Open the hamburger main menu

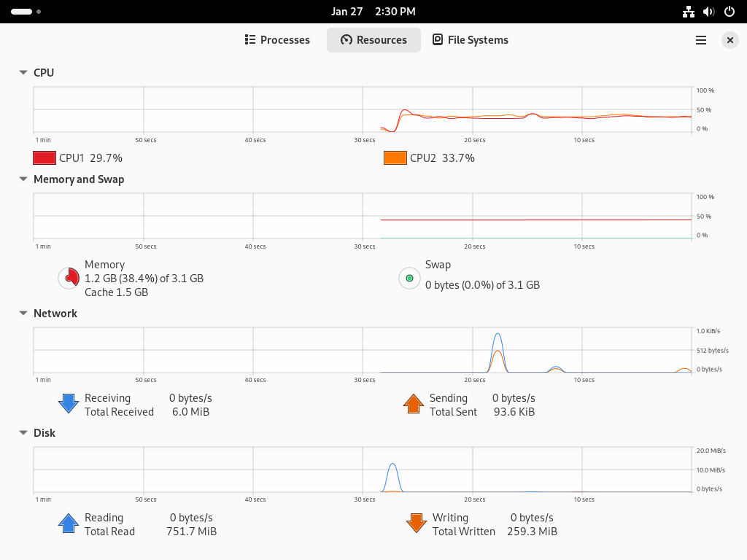(701, 40)
